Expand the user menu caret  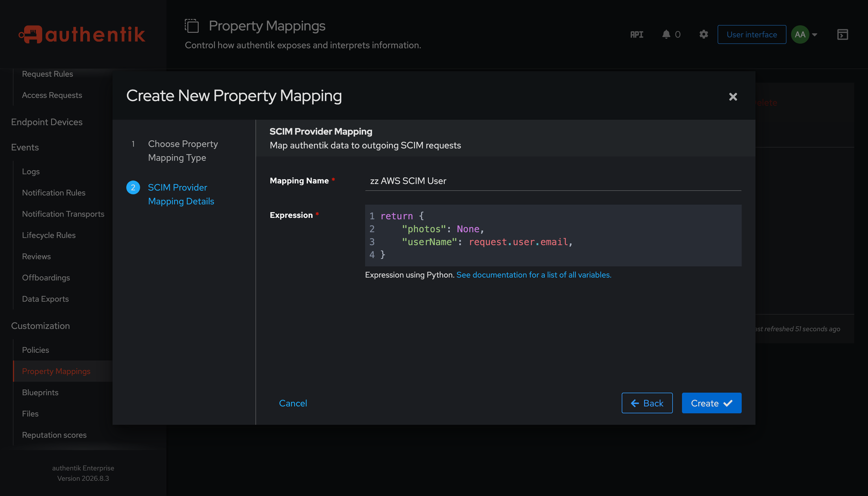815,35
